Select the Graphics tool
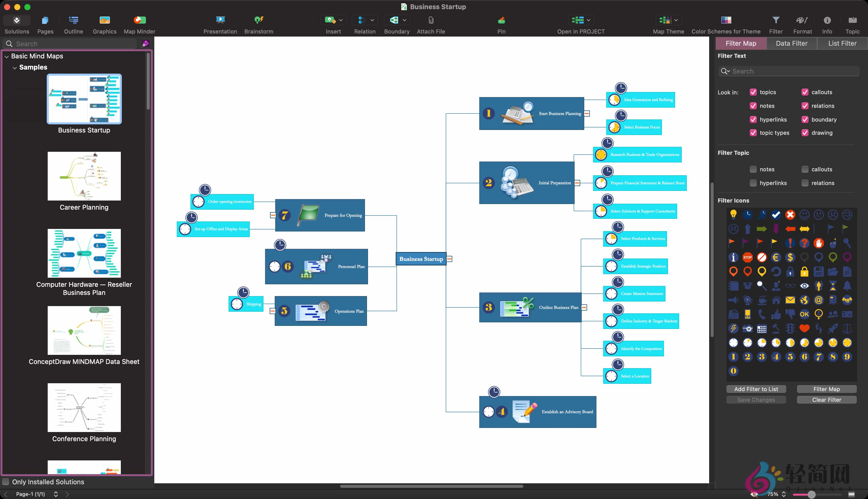The height and width of the screenshot is (499, 868). tap(104, 24)
